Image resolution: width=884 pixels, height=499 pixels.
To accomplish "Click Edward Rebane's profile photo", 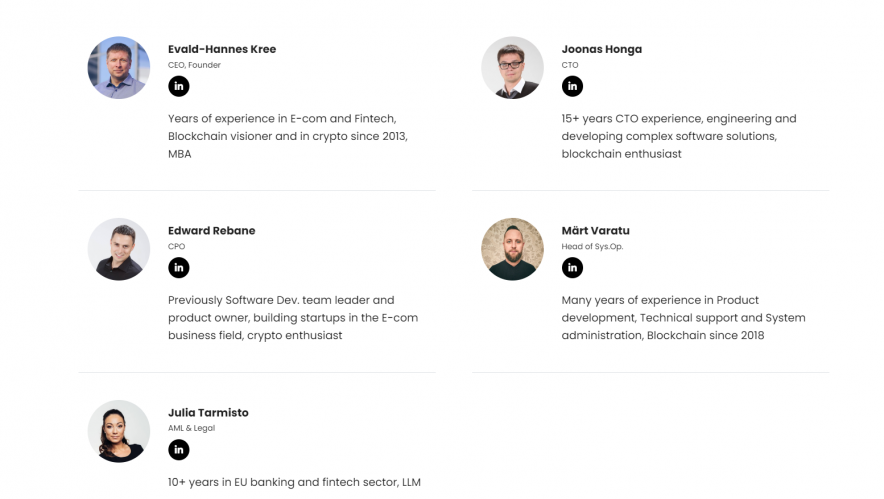I will [119, 249].
